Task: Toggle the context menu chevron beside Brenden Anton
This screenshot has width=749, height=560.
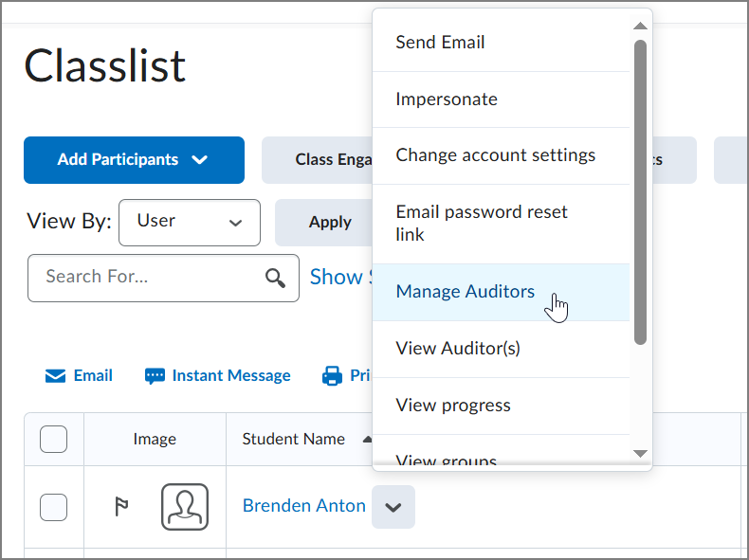Action: coord(393,507)
